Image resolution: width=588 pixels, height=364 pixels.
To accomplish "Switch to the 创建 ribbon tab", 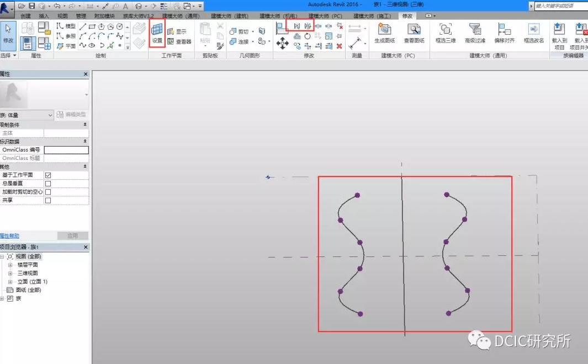I will [x=26, y=16].
